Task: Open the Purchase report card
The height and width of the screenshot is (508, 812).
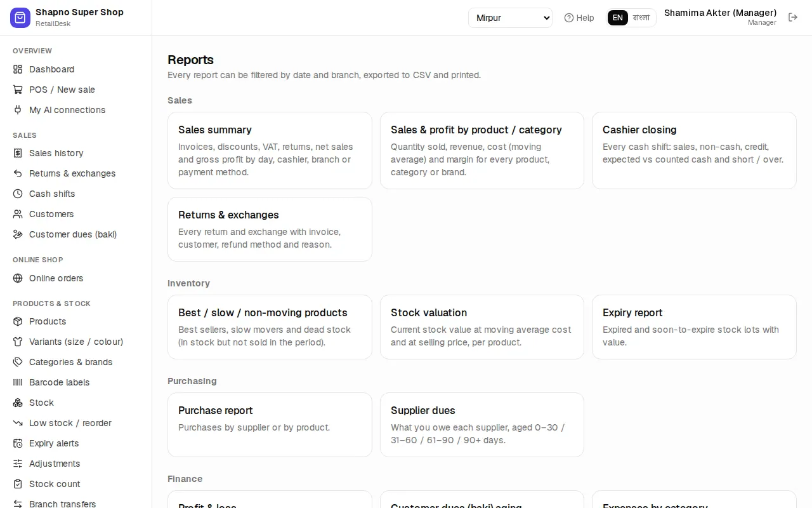Action: click(270, 425)
